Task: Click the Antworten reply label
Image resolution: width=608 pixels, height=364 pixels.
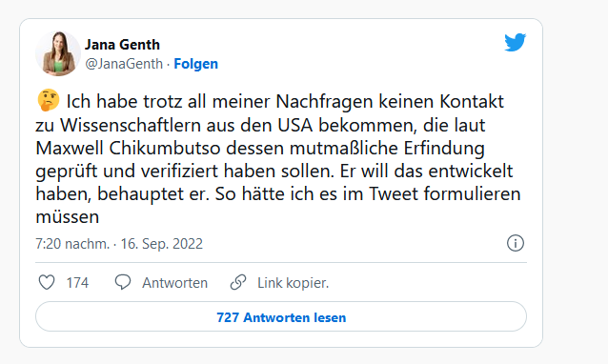Action: 175,283
